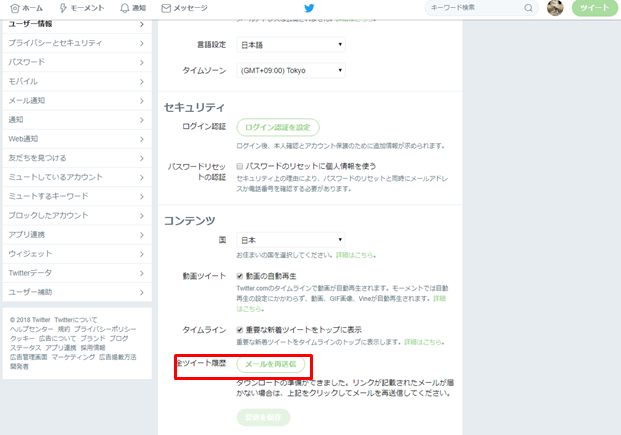The width and height of the screenshot is (621, 435).
Task: Open Web通知 settings page
Action: tap(77, 139)
